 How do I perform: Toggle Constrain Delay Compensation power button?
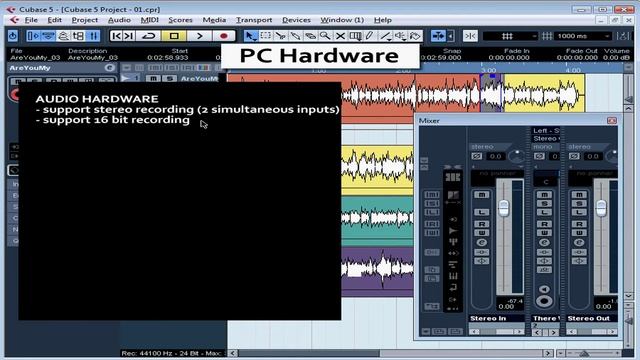[13, 36]
